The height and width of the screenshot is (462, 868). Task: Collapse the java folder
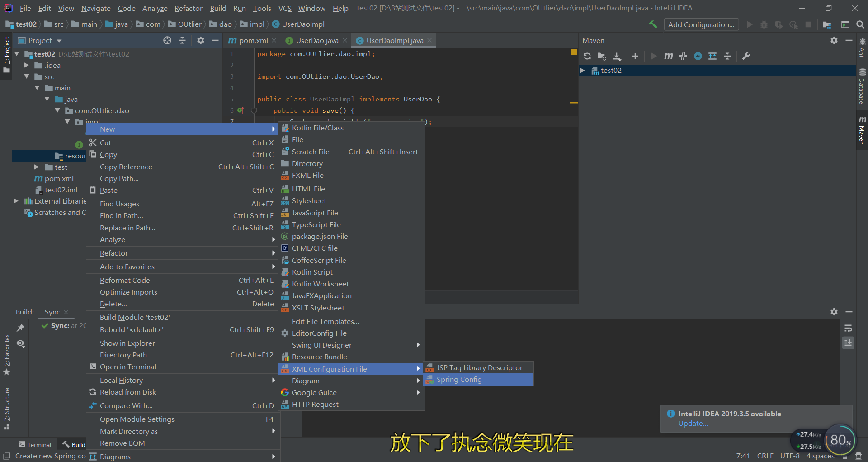[47, 99]
